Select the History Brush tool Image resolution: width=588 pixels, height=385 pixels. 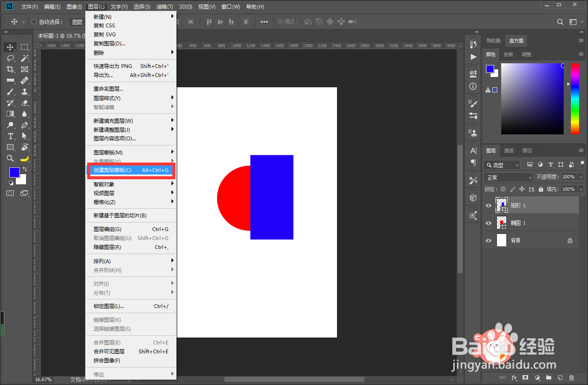pyautogui.click(x=10, y=103)
